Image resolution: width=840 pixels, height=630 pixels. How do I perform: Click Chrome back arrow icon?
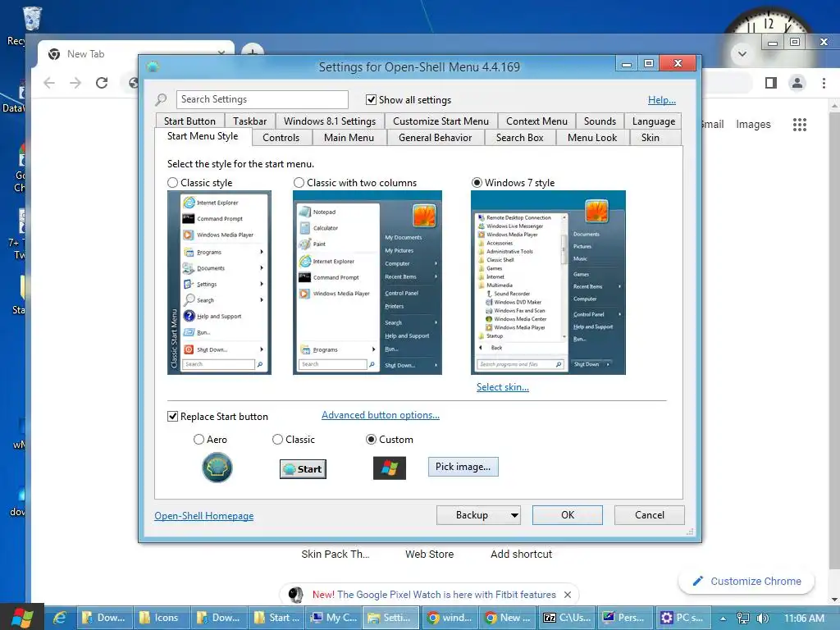click(x=49, y=83)
